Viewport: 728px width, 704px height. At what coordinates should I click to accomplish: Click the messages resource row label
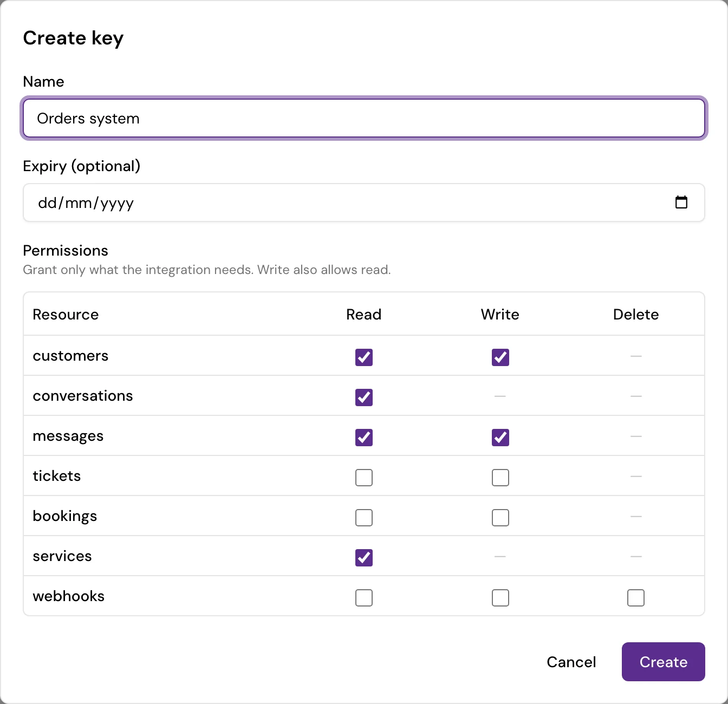[68, 436]
